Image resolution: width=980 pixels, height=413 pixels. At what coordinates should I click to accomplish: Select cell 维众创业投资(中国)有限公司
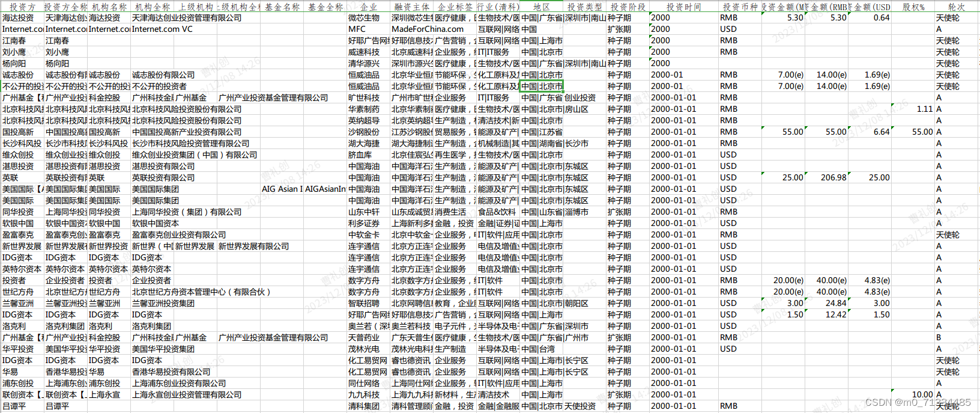pyautogui.click(x=195, y=155)
